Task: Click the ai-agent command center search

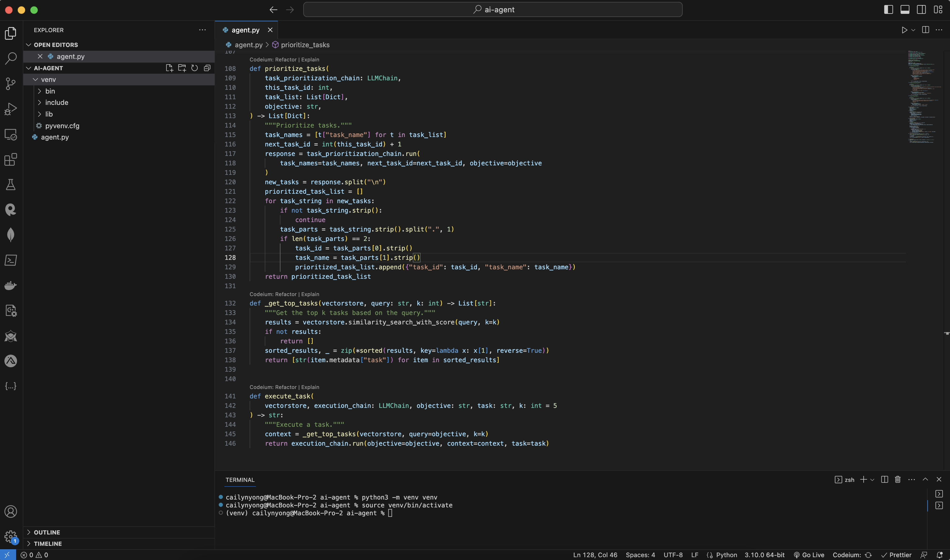Action: (x=493, y=9)
